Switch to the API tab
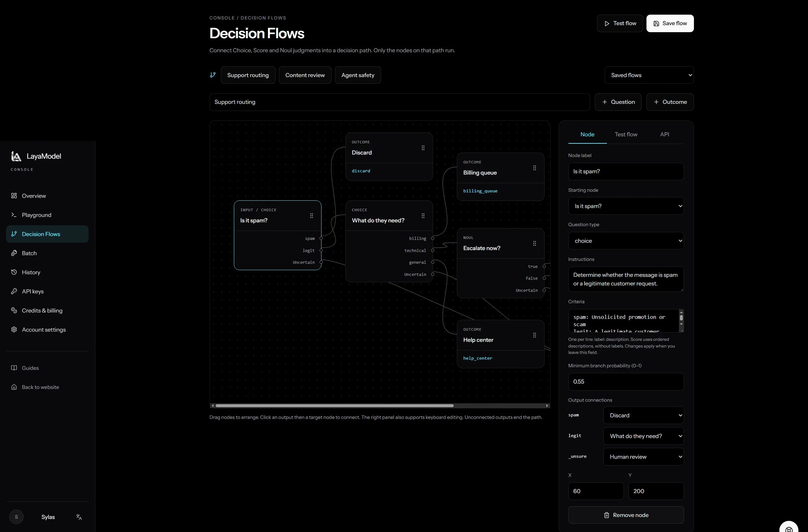The width and height of the screenshot is (808, 532). (x=664, y=134)
